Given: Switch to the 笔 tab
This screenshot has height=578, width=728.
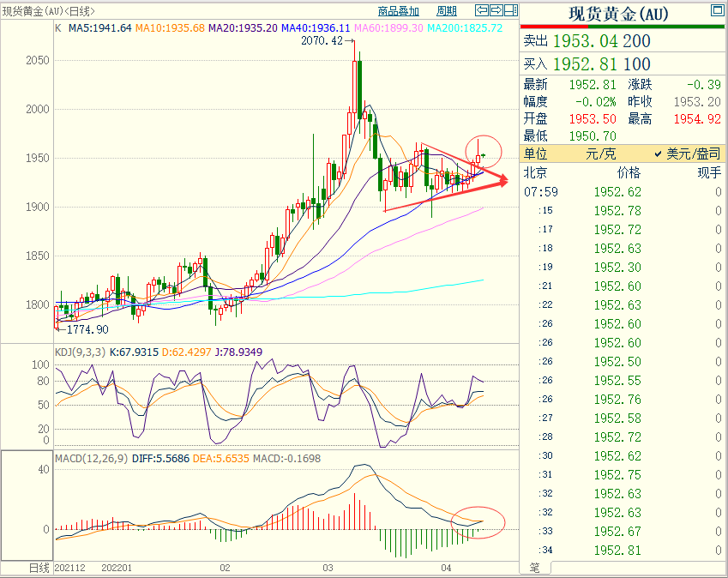Looking at the screenshot, I should pyautogui.click(x=535, y=568).
